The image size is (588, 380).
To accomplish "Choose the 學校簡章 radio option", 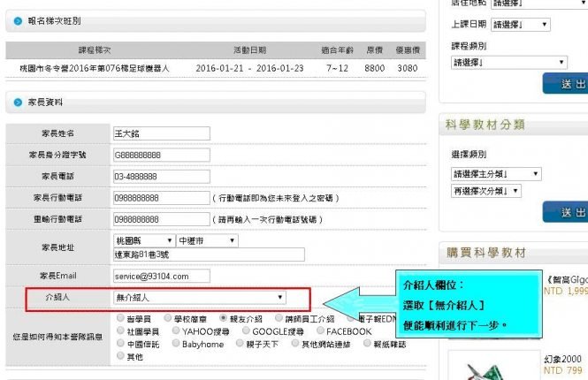I will click(x=168, y=318).
